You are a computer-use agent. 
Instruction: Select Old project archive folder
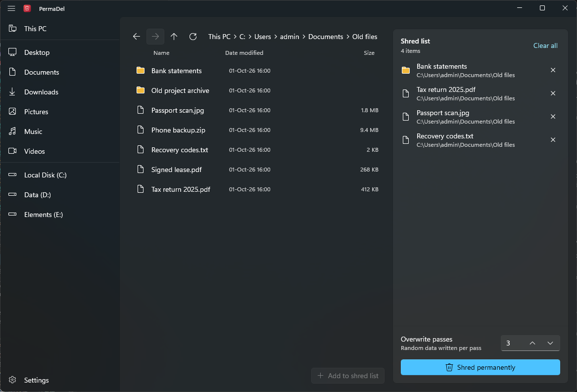[x=257, y=90]
